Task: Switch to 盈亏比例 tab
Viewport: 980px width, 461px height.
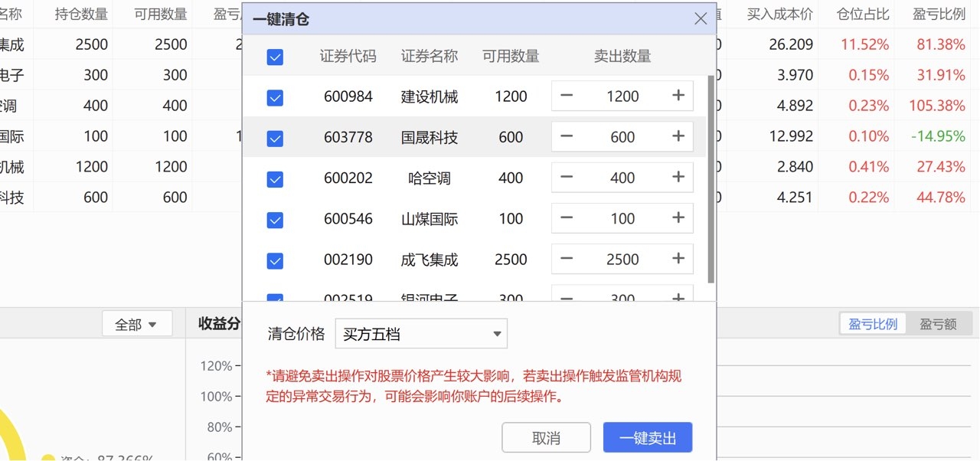Action: [x=873, y=324]
